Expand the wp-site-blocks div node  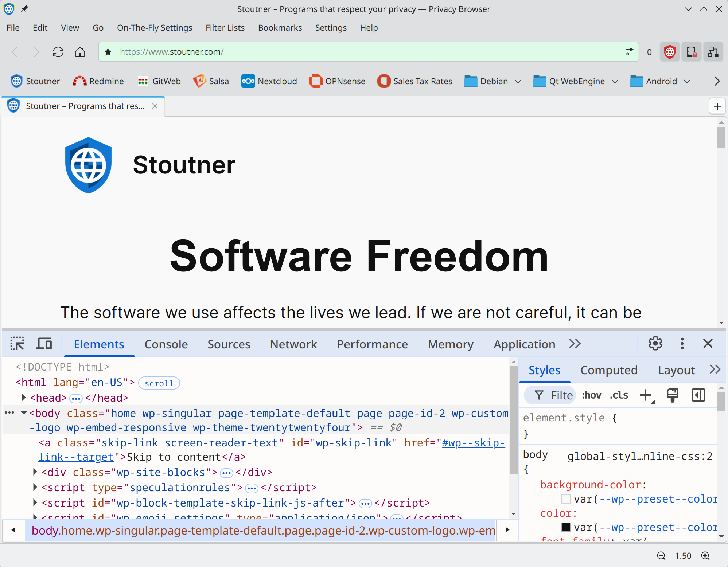click(x=35, y=472)
